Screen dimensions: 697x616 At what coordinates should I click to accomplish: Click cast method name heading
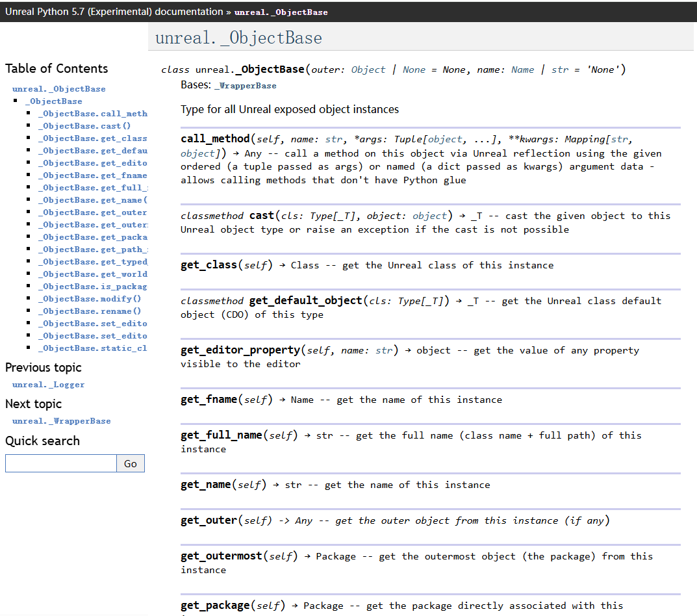click(261, 216)
